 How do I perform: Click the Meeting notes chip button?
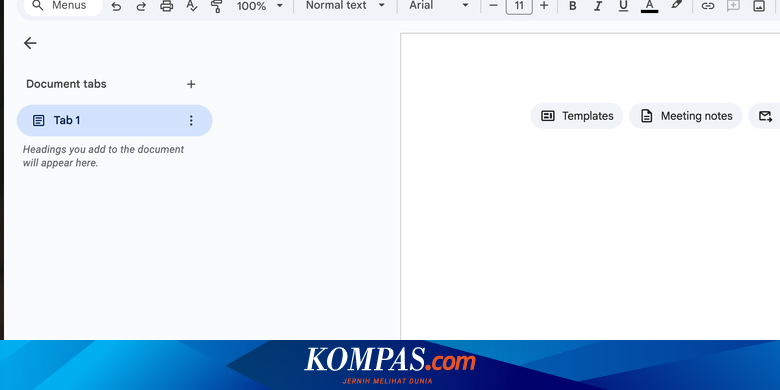(685, 116)
